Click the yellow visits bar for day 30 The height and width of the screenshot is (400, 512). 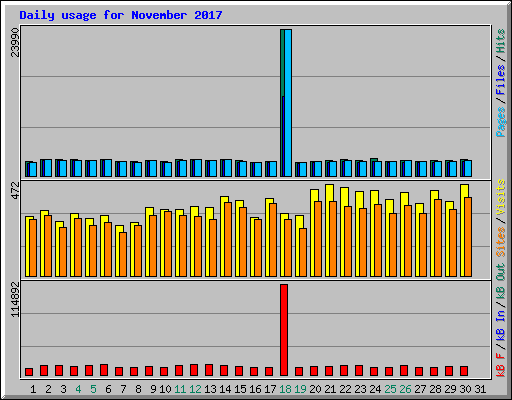pyautogui.click(x=464, y=230)
